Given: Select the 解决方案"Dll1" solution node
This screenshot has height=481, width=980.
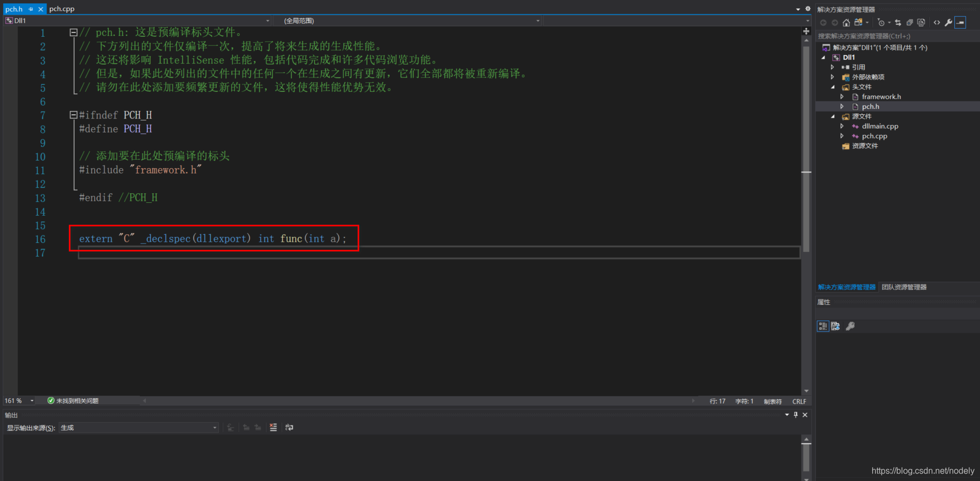Looking at the screenshot, I should (880, 48).
